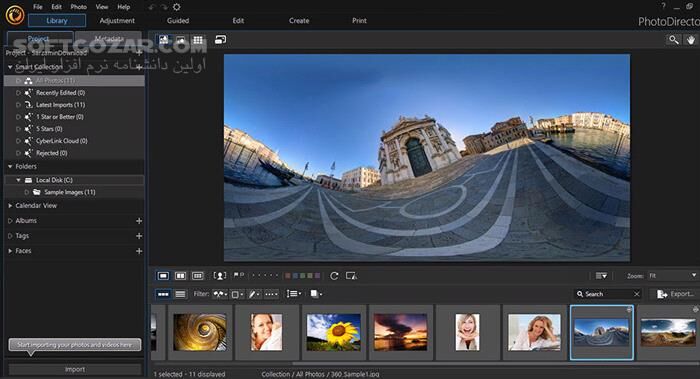Image resolution: width=700 pixels, height=379 pixels.
Task: Click the PhotoDirector application logo
Action: pos(15,15)
